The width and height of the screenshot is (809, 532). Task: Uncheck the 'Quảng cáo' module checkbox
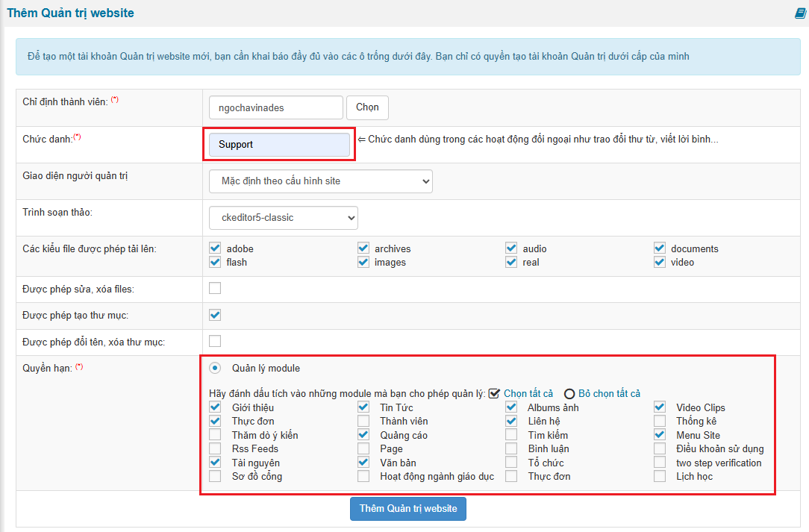point(363,435)
